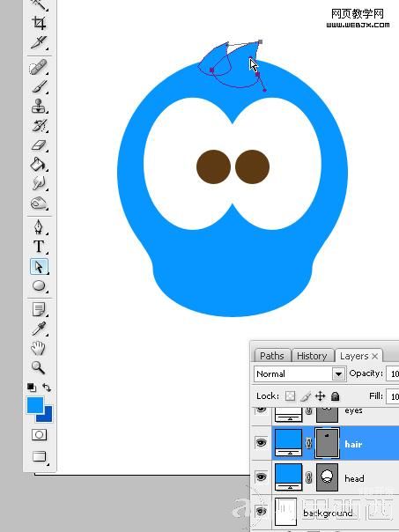Select the Paint Bucket tool
Image resolution: width=399 pixels, height=532 pixels.
click(x=39, y=165)
